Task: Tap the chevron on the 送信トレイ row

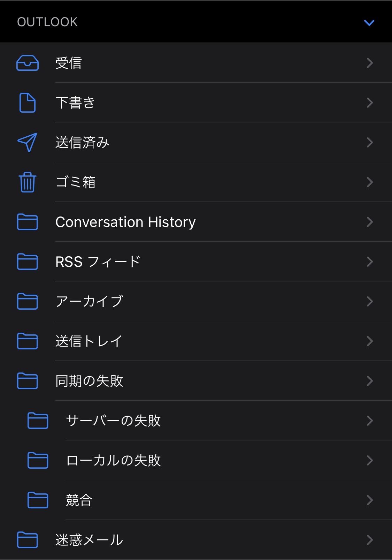Action: pyautogui.click(x=370, y=341)
